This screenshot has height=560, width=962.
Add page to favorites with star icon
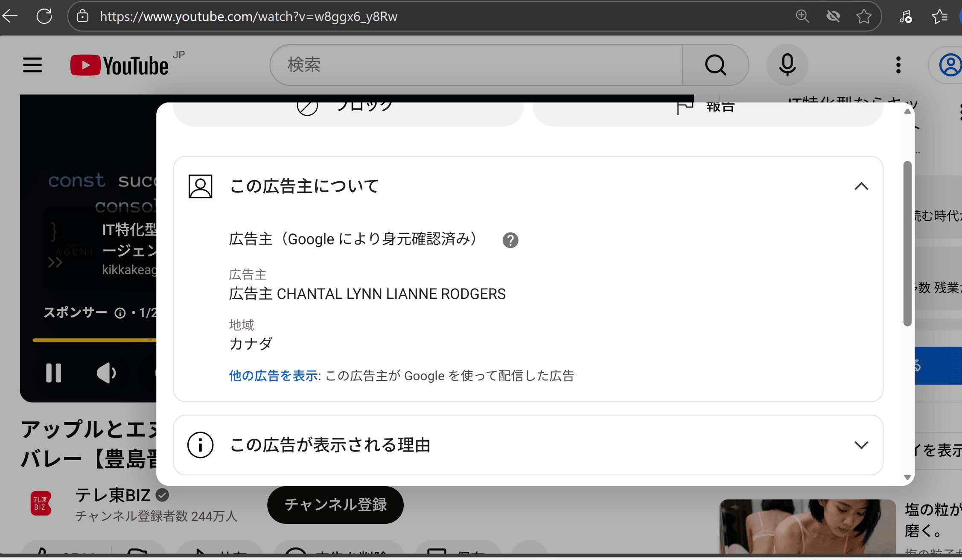[x=864, y=16]
